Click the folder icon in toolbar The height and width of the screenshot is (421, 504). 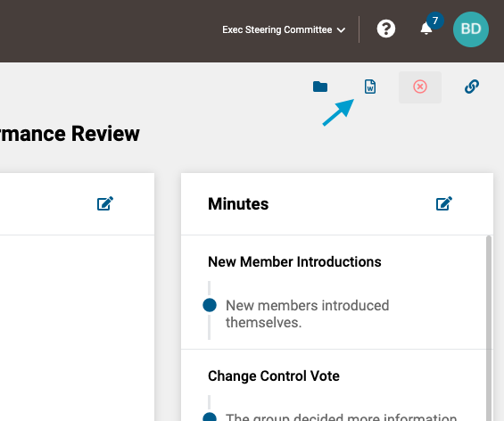[320, 87]
